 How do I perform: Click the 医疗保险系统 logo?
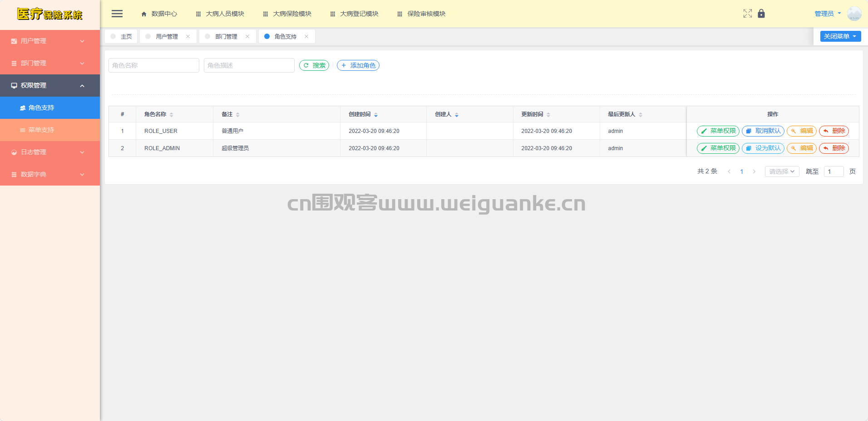point(50,14)
